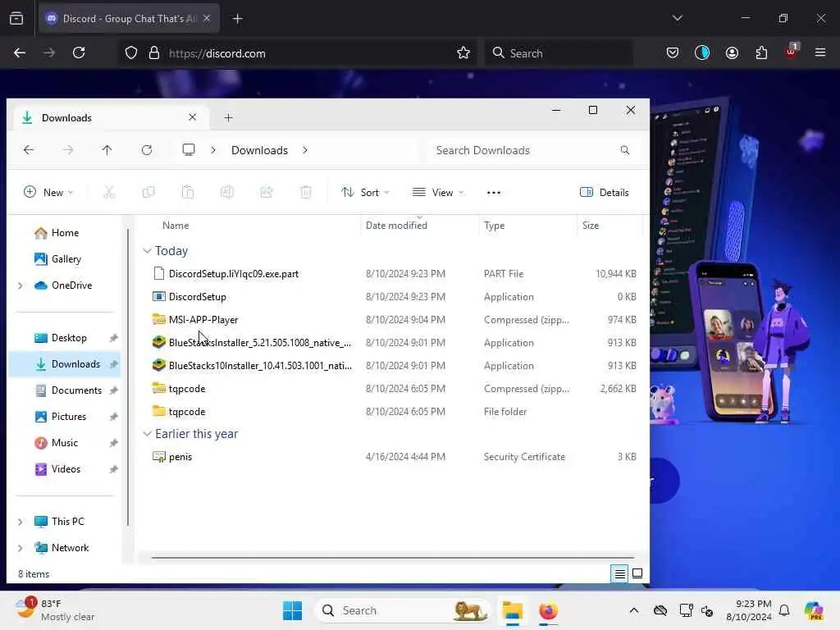
Task: Click the Firefox Search box
Action: [x=559, y=52]
